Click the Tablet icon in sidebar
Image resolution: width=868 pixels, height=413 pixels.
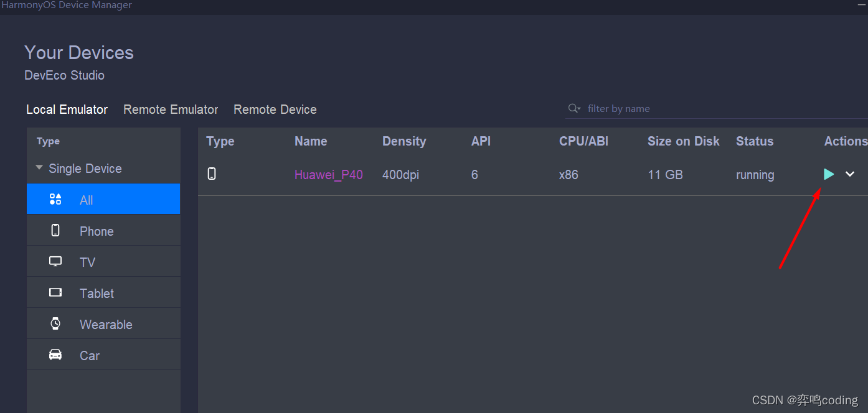pos(55,292)
